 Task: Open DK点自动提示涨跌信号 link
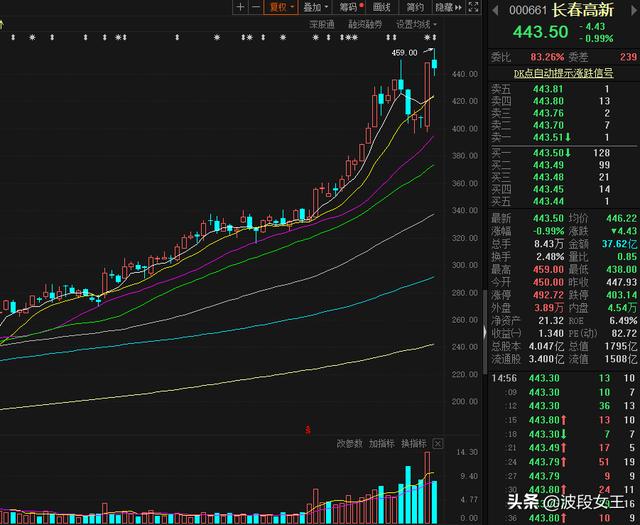point(563,73)
